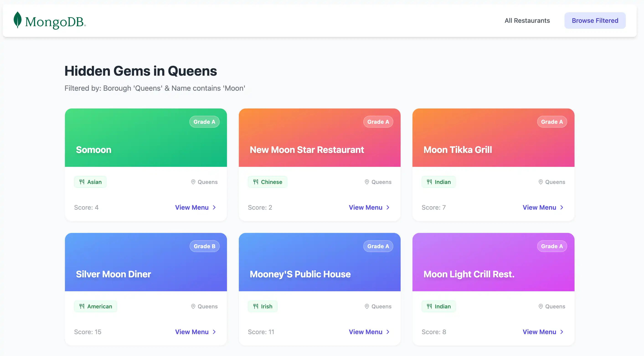
Task: Click the cutlery icon on the American cuisine badge
Action: click(x=82, y=306)
